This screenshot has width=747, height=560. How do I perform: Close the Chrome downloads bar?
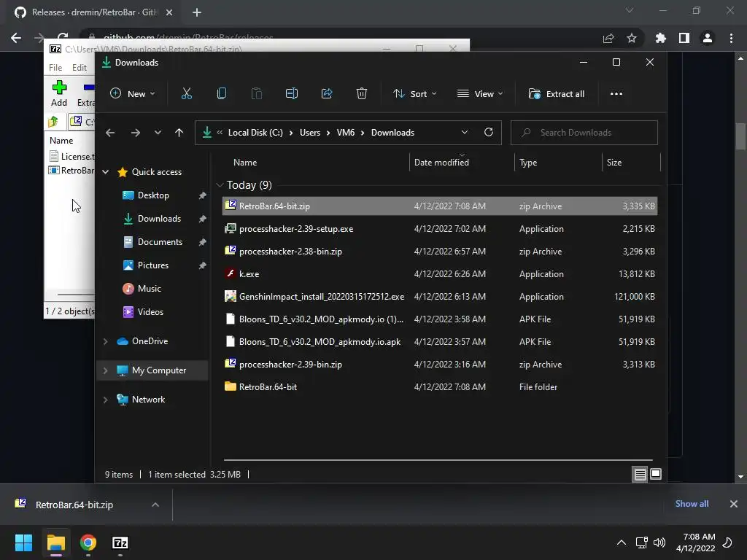tap(734, 504)
